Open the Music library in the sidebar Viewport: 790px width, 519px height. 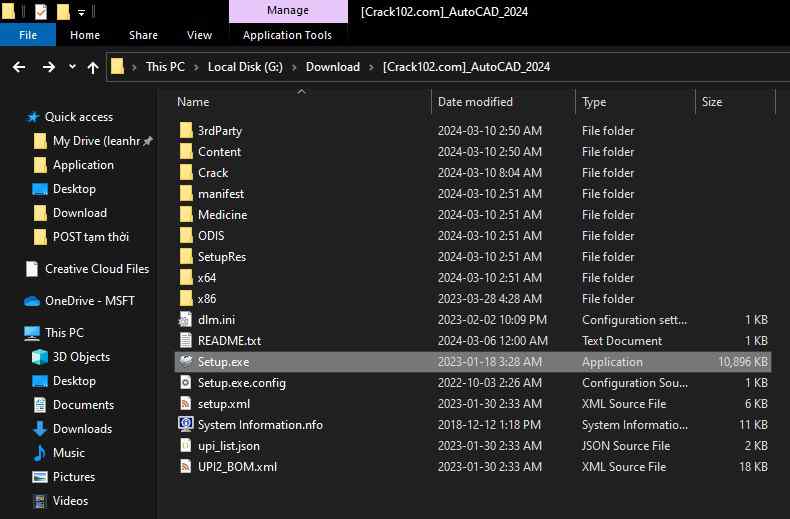pyautogui.click(x=68, y=453)
